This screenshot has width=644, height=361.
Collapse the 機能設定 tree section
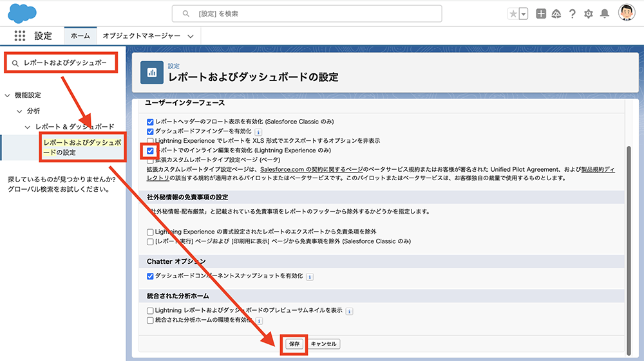pos(7,95)
